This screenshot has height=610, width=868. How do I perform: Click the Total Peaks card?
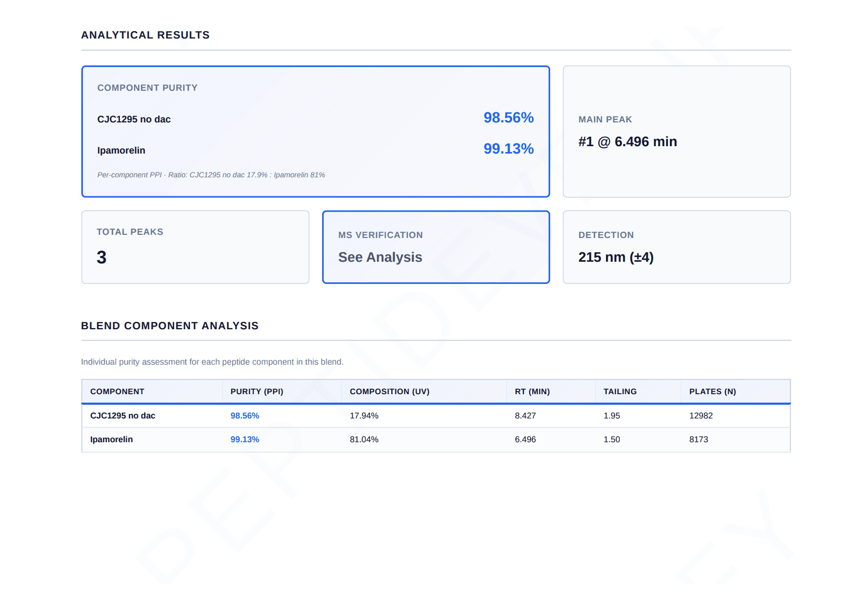pos(195,247)
